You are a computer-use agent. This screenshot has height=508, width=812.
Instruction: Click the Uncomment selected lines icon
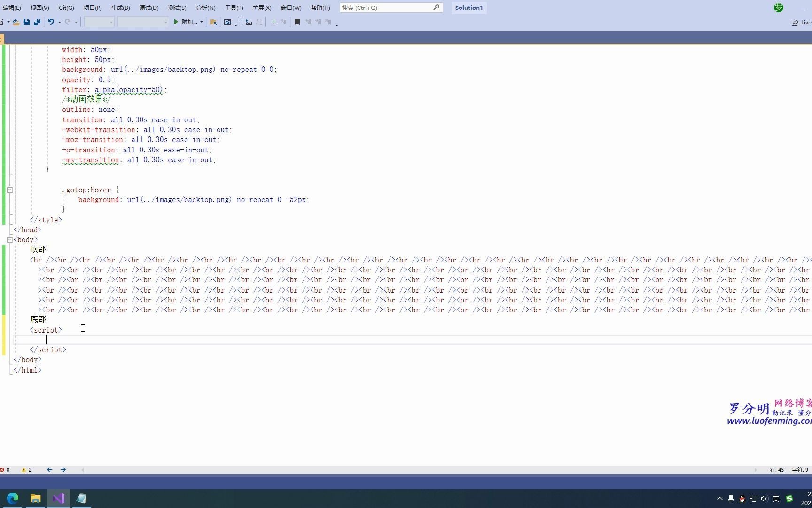click(x=283, y=22)
